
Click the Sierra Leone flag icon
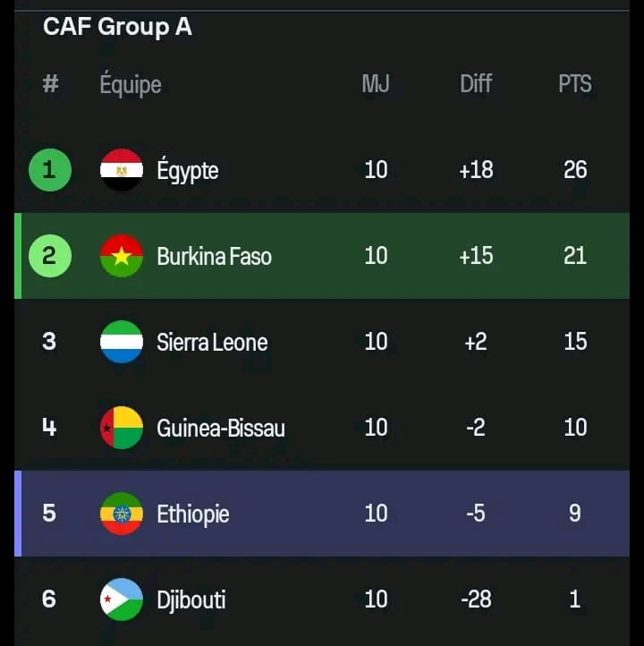click(122, 342)
